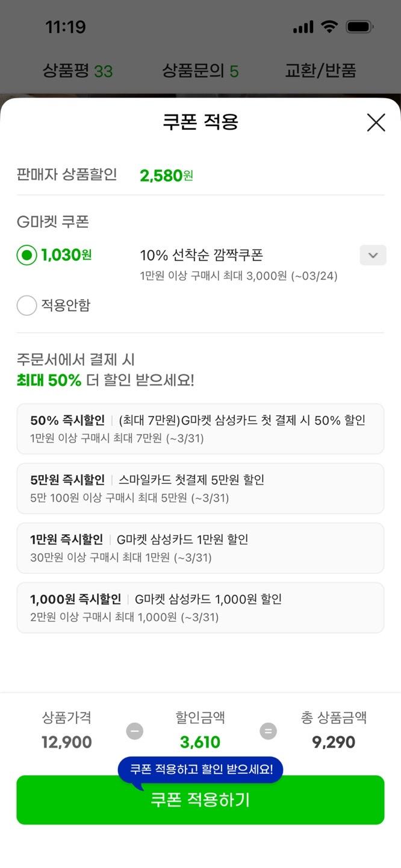The width and height of the screenshot is (401, 868).
Task: Tap the 3,610 할인금액 value
Action: [x=200, y=742]
